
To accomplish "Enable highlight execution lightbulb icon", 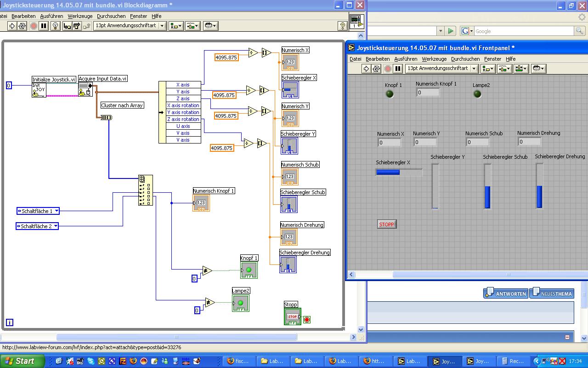I will pos(55,26).
